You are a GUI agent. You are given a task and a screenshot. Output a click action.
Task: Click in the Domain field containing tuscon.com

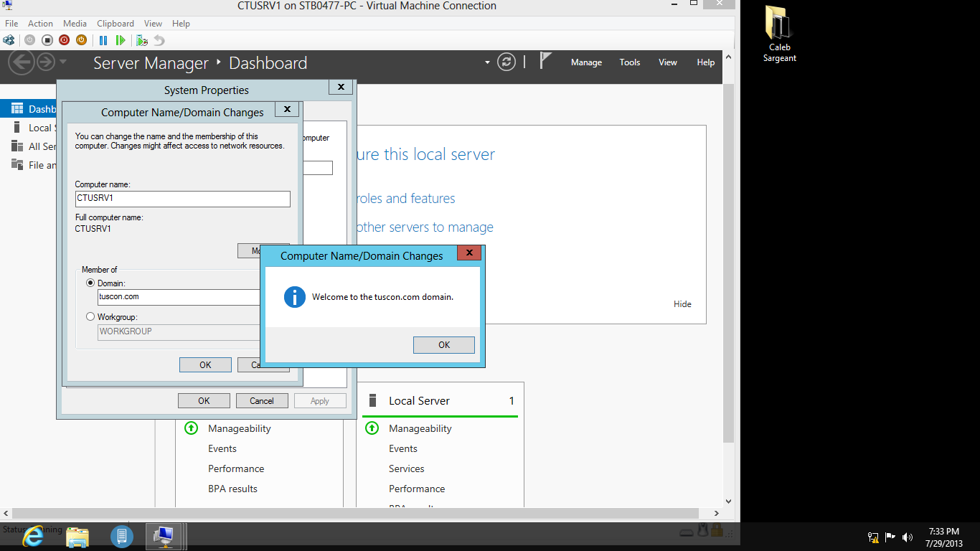click(179, 297)
